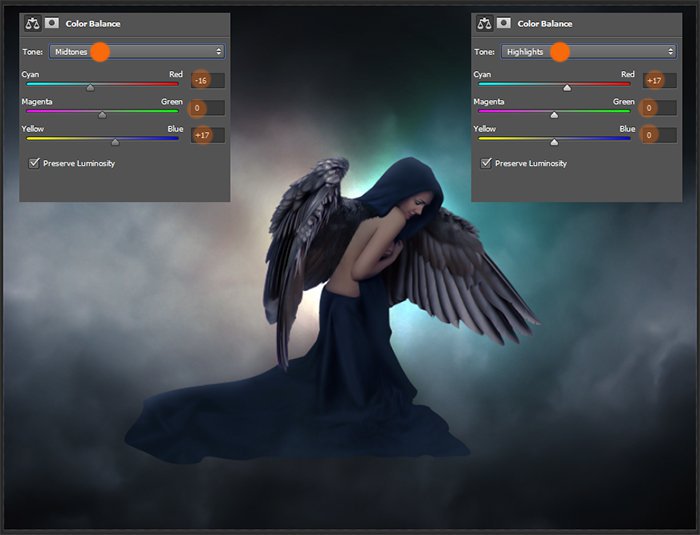Select the Yellow-Blue value field in Midtones panel
Screen dimensions: 700x535
pos(208,135)
